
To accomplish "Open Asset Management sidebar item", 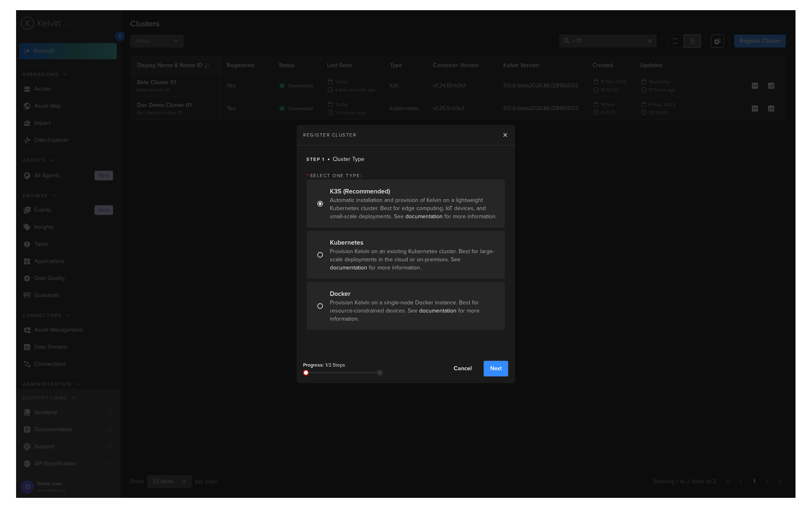I will point(68,330).
